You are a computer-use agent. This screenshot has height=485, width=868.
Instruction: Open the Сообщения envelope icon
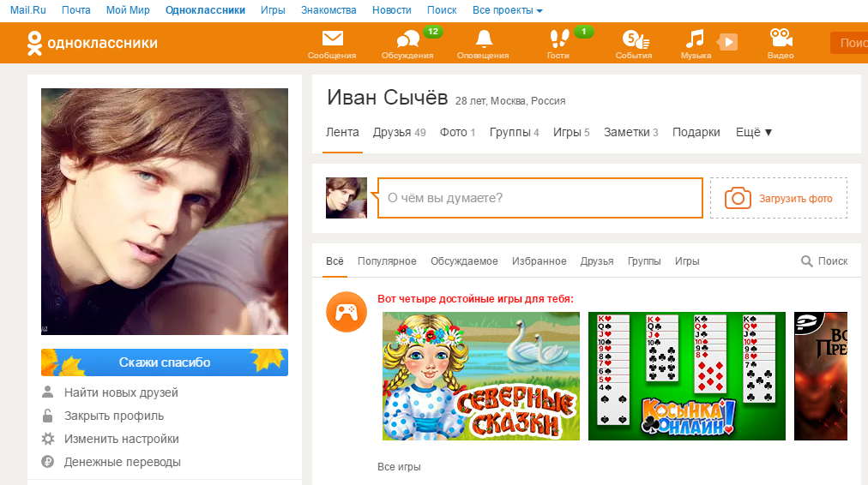[x=332, y=39]
